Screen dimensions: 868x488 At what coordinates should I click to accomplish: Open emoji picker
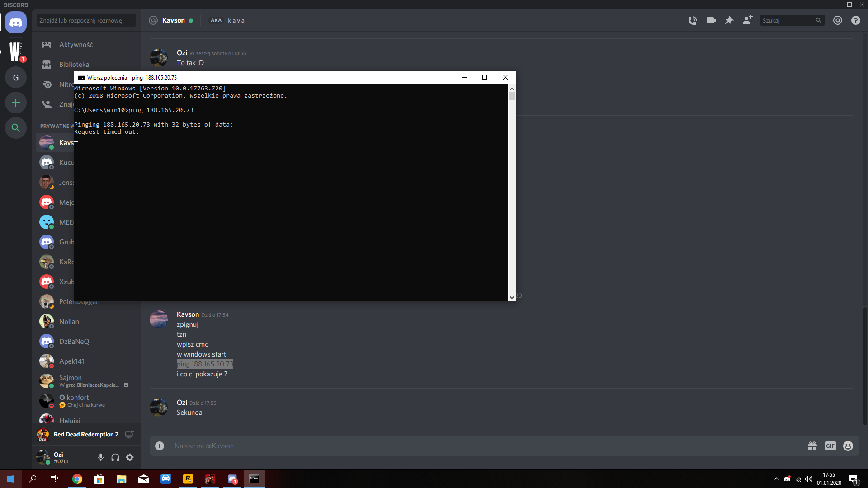(x=848, y=446)
